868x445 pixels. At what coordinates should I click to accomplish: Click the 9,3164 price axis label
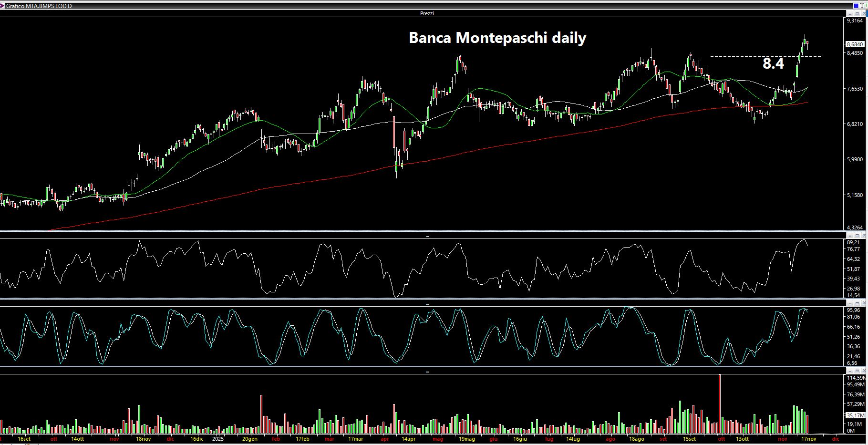[855, 21]
